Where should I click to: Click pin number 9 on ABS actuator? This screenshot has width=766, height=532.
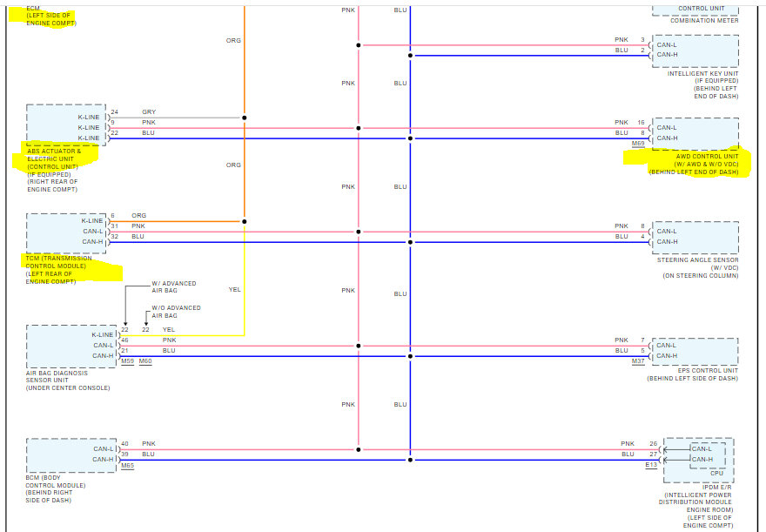113,122
